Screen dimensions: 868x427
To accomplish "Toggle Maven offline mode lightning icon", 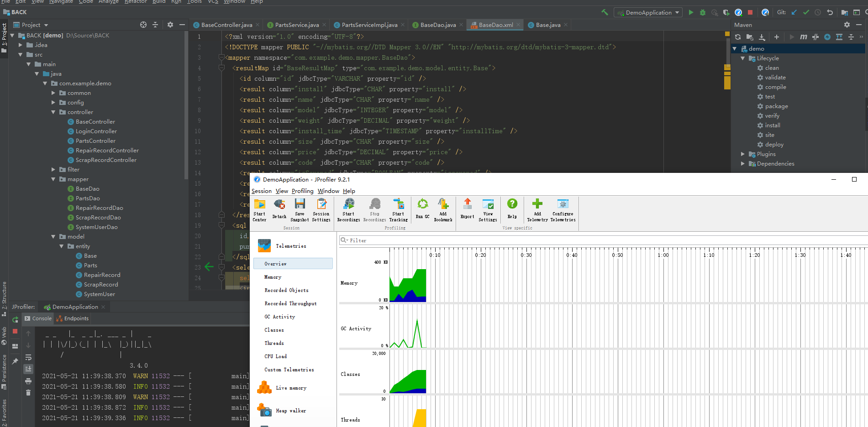I will click(827, 37).
